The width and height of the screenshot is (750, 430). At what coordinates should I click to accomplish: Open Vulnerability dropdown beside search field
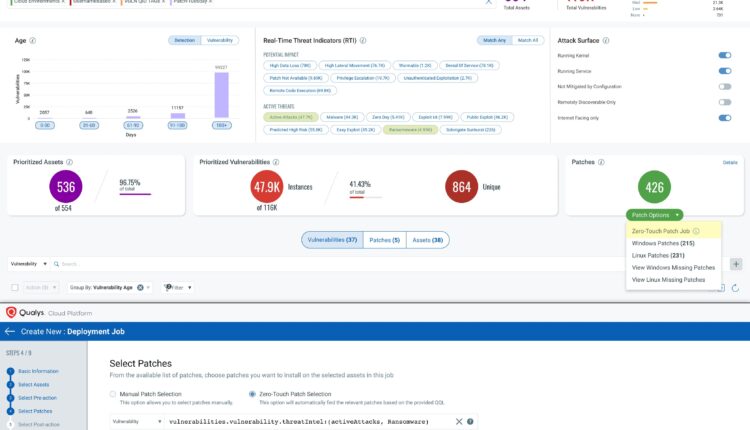point(29,264)
